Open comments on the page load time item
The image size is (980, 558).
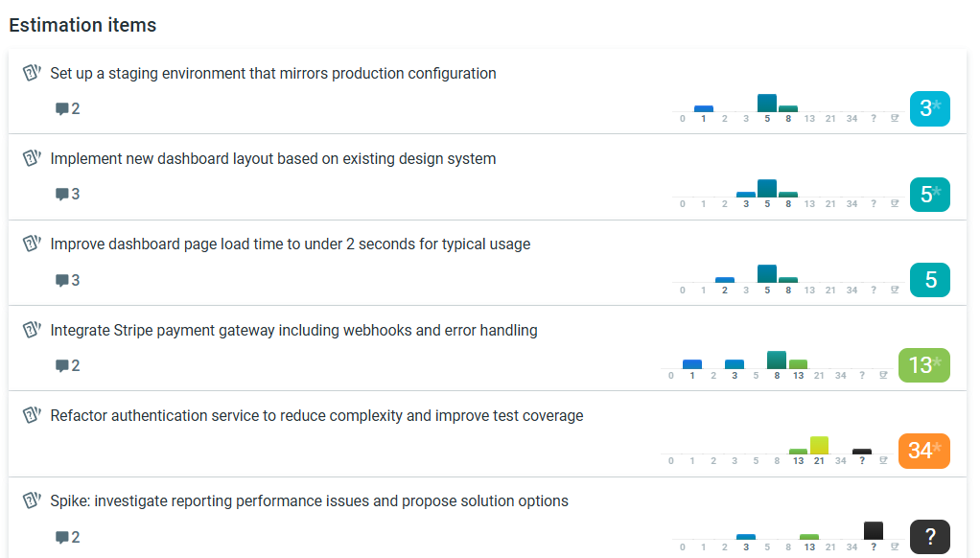(x=67, y=280)
